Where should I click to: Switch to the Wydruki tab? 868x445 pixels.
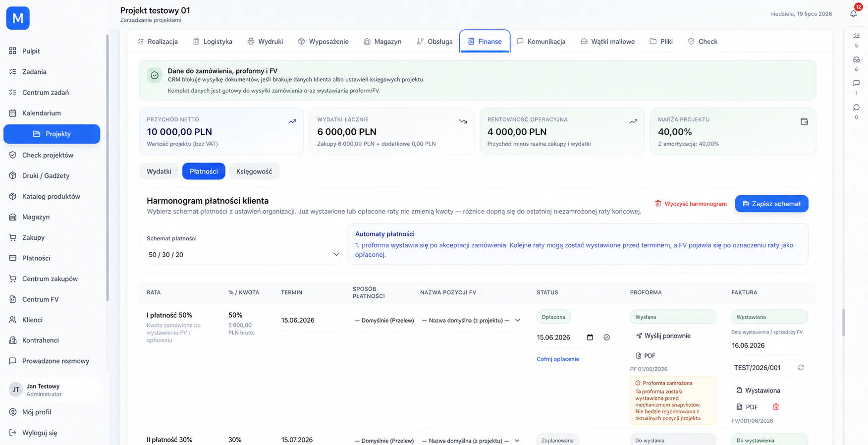pos(266,42)
